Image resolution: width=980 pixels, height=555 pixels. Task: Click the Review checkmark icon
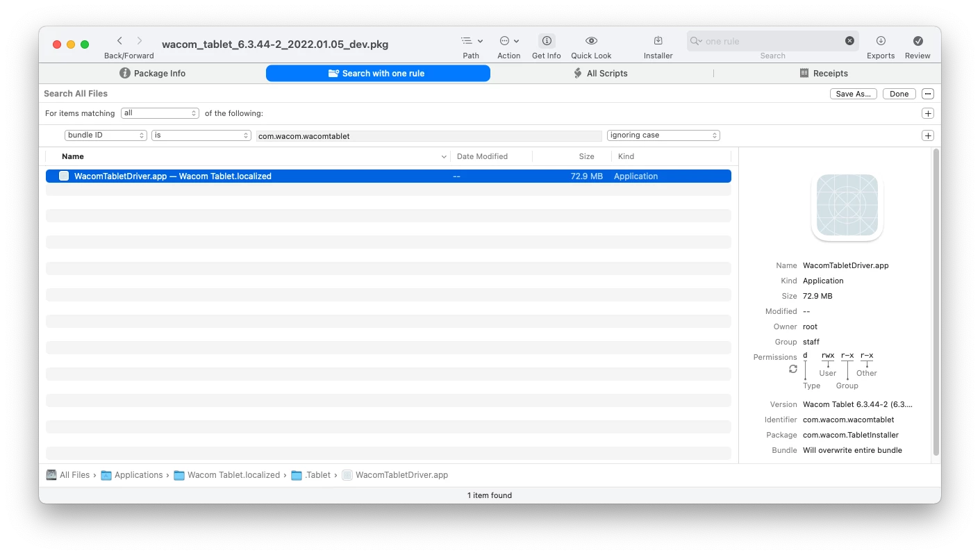tap(917, 41)
